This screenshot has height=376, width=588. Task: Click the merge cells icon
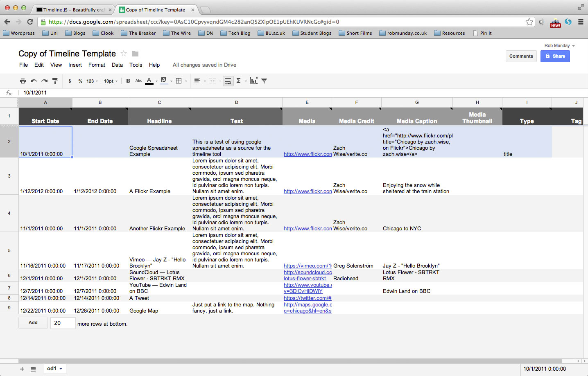[x=213, y=81]
